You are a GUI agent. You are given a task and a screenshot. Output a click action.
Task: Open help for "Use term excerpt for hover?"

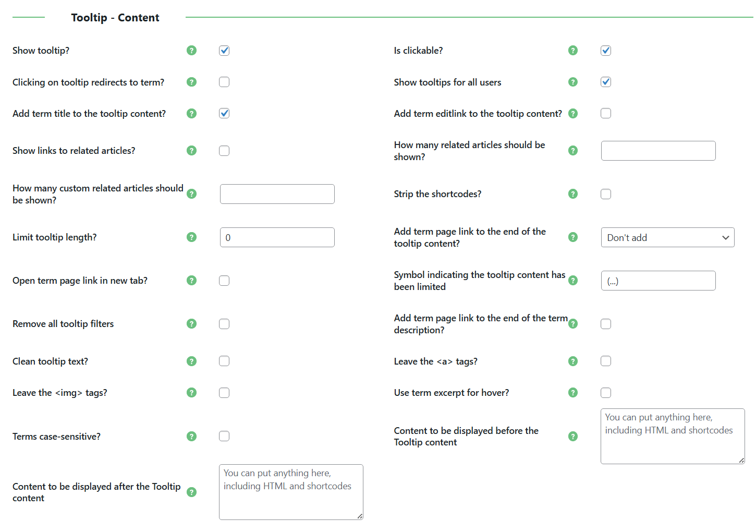(573, 392)
